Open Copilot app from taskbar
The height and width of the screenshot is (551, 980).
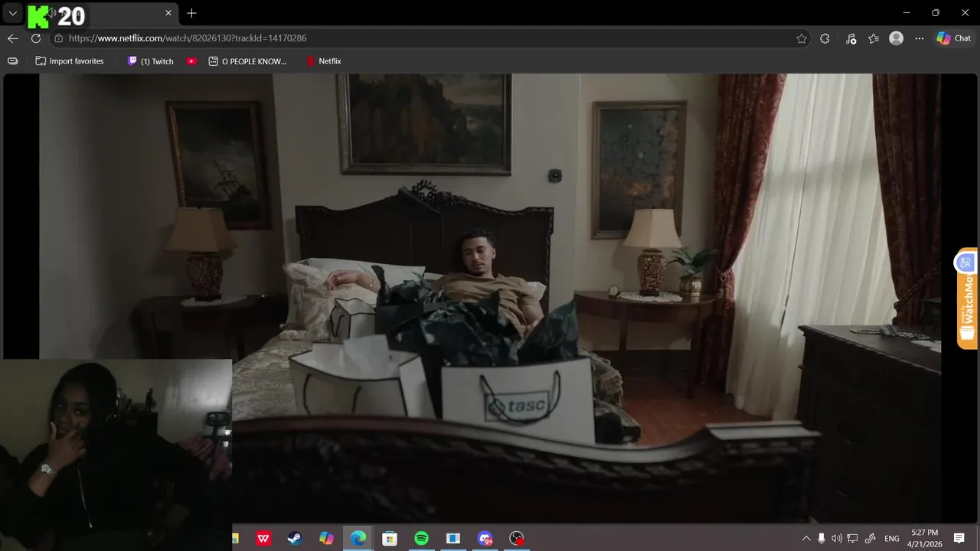[326, 539]
